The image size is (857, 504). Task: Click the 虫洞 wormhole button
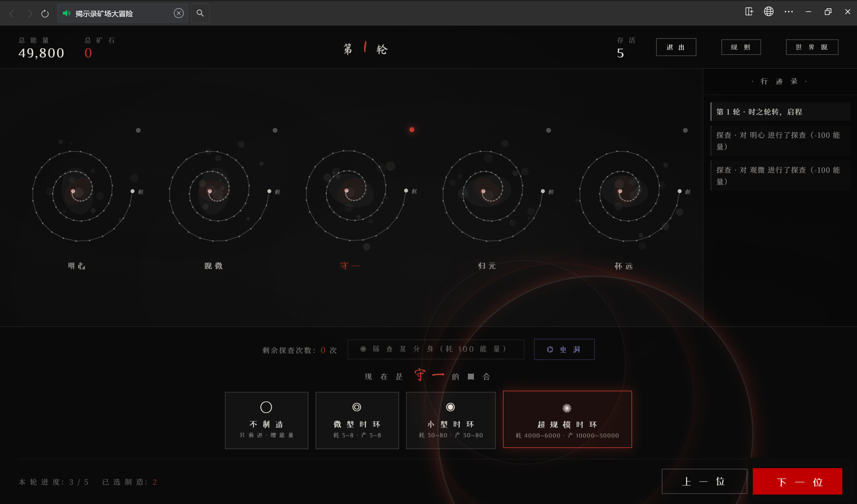click(564, 349)
